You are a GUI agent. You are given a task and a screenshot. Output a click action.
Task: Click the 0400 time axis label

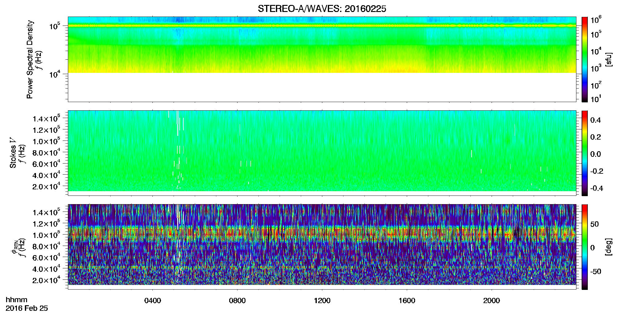(153, 301)
